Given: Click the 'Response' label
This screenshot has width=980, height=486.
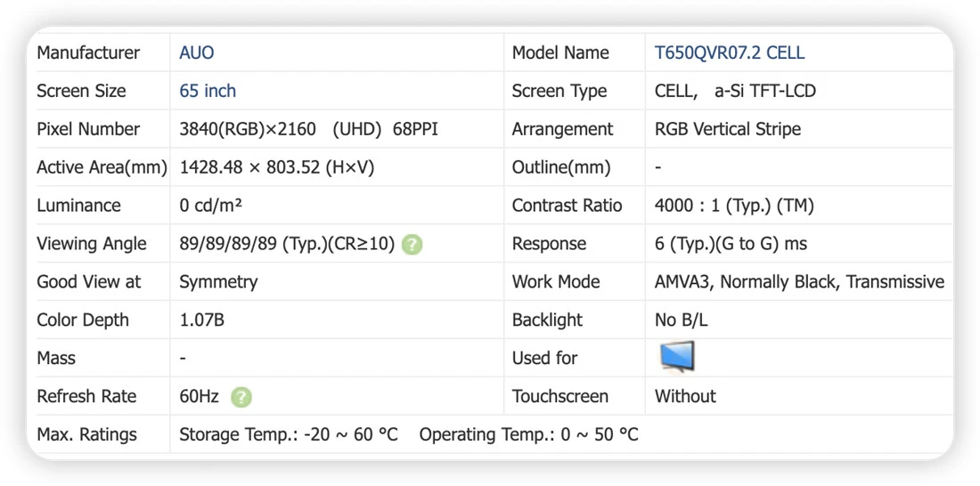Looking at the screenshot, I should (549, 245).
